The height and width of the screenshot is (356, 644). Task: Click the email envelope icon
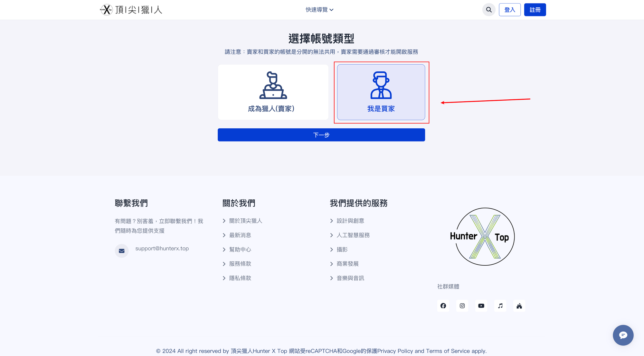[122, 251]
